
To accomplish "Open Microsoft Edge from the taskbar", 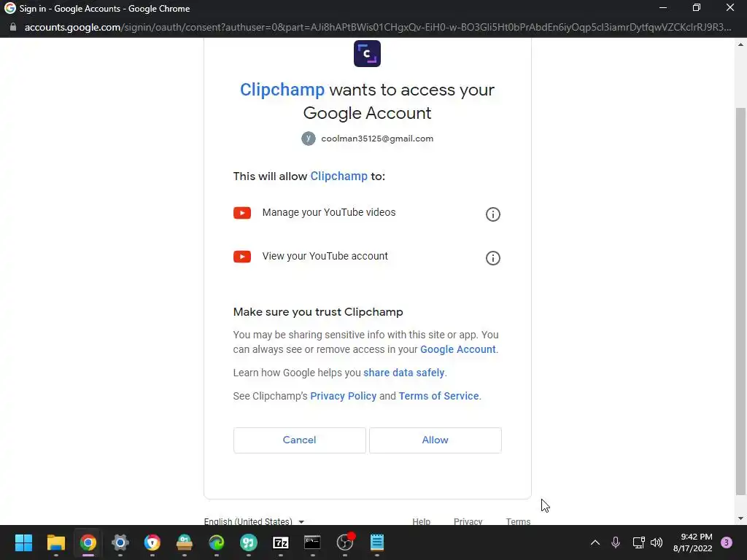I will click(x=216, y=542).
